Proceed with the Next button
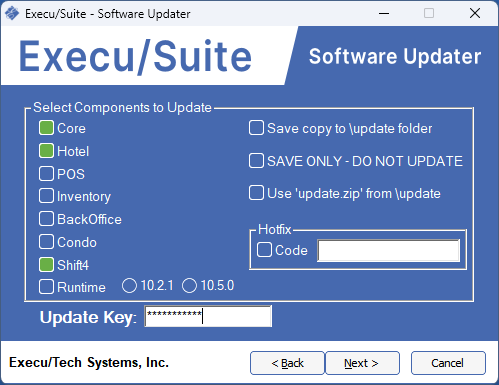Viewport: 499px width, 385px height. pos(362,363)
